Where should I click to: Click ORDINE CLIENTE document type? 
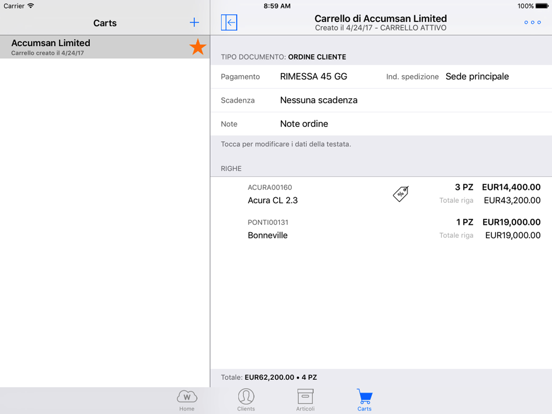point(317,57)
